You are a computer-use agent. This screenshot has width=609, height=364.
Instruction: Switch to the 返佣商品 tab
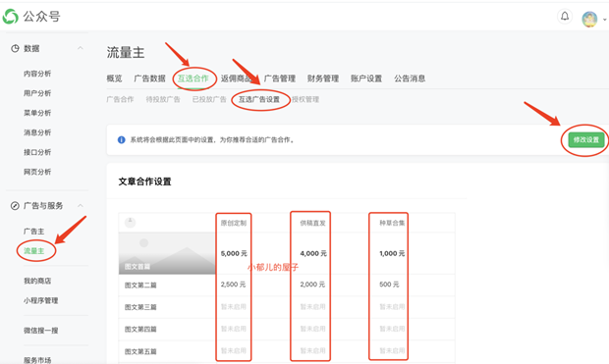pos(236,78)
